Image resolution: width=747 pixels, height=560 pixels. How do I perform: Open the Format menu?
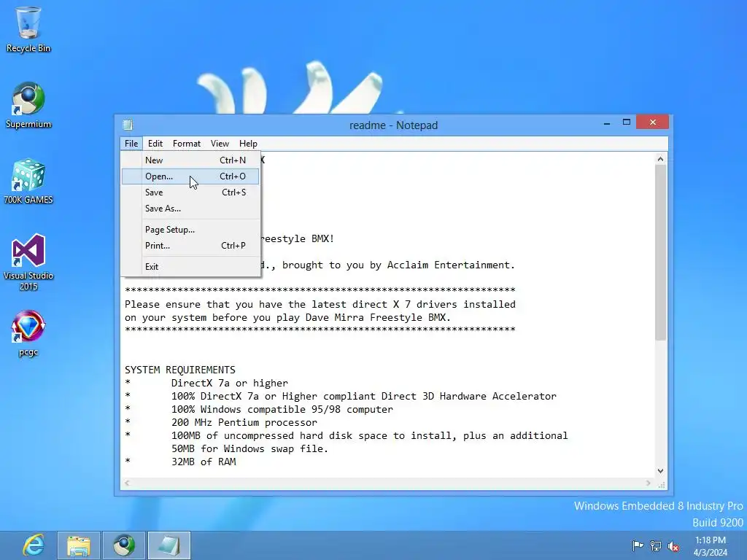186,144
